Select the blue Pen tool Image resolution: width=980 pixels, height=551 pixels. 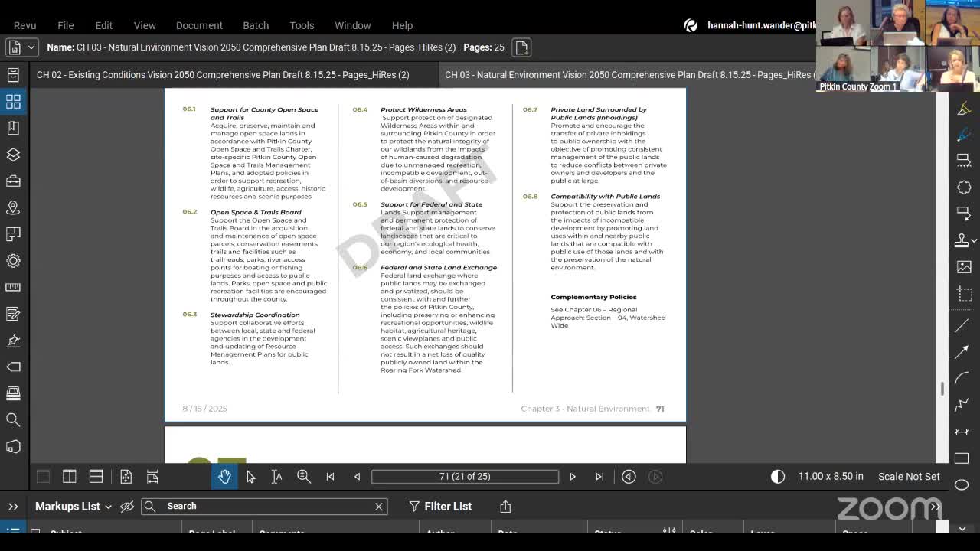(x=963, y=135)
